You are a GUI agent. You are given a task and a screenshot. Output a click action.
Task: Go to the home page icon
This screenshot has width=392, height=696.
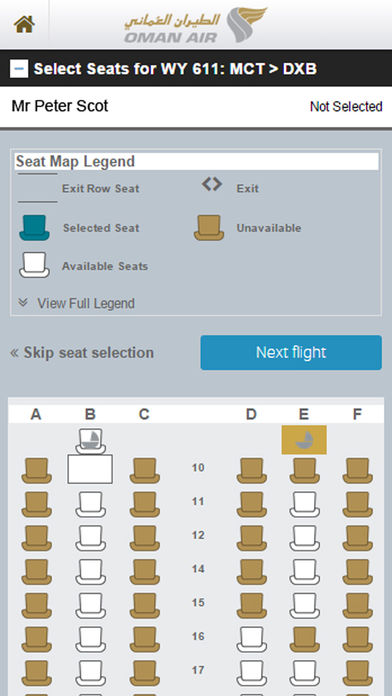coord(24,24)
